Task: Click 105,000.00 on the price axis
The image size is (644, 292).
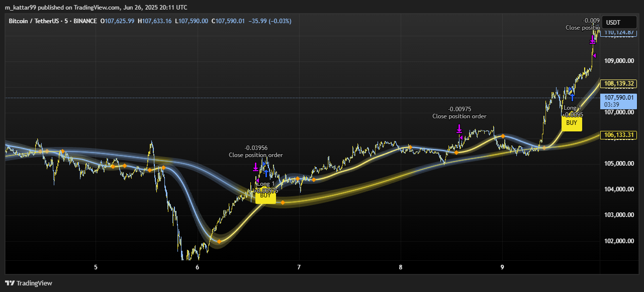Action: point(619,164)
